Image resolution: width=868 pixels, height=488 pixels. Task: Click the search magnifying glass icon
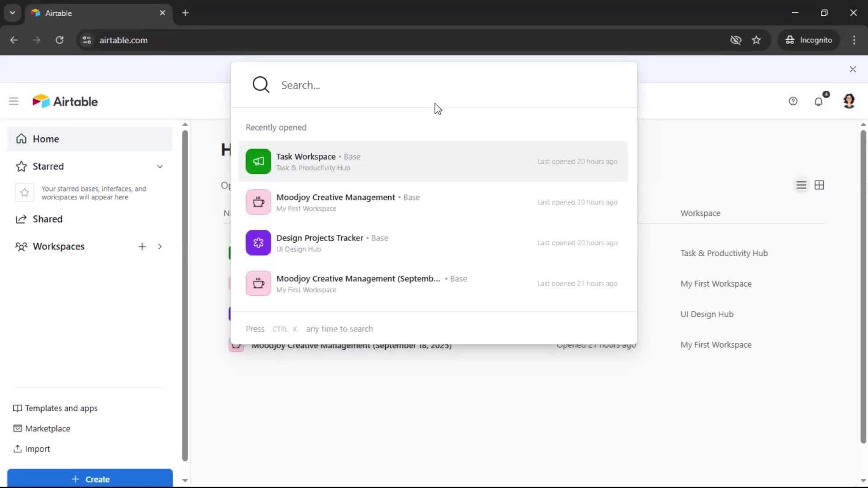261,84
